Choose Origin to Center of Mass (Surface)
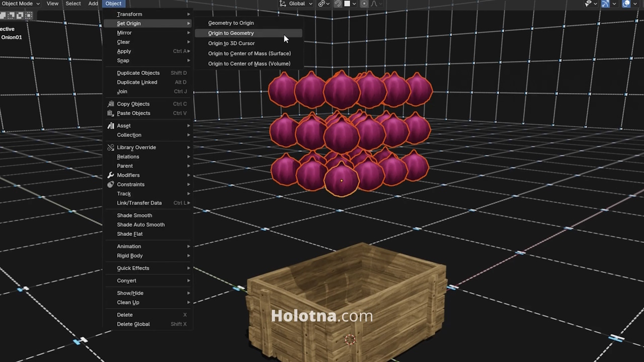The width and height of the screenshot is (644, 362). point(249,53)
